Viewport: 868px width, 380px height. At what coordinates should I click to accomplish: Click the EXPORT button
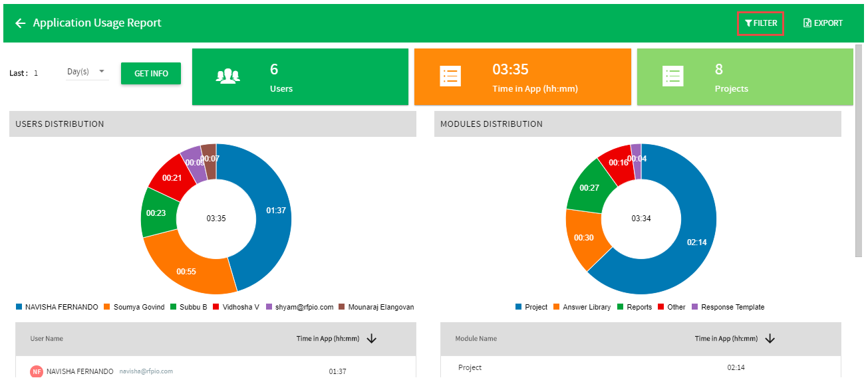823,23
